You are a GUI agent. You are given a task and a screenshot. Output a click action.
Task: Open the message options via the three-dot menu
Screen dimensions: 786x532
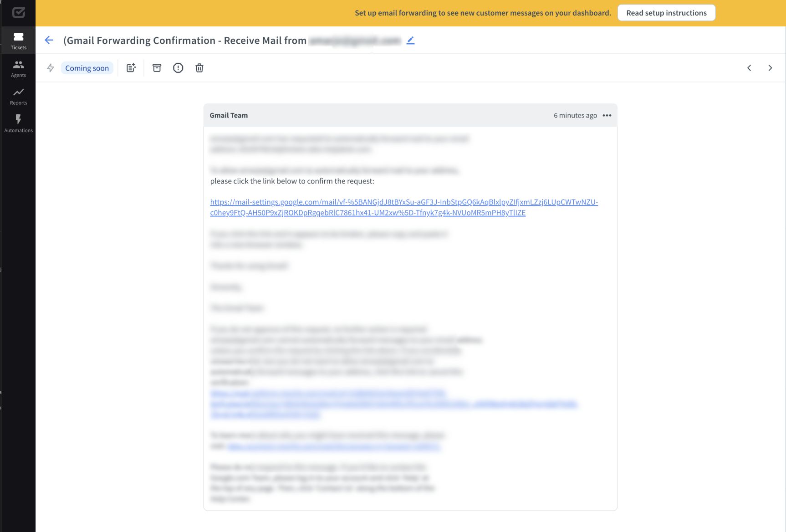click(x=607, y=115)
